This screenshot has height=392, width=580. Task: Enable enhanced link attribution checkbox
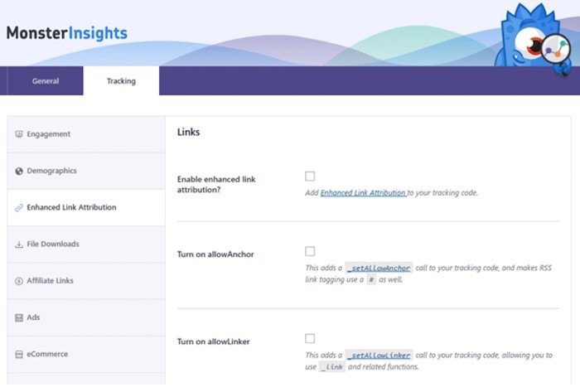tap(310, 176)
